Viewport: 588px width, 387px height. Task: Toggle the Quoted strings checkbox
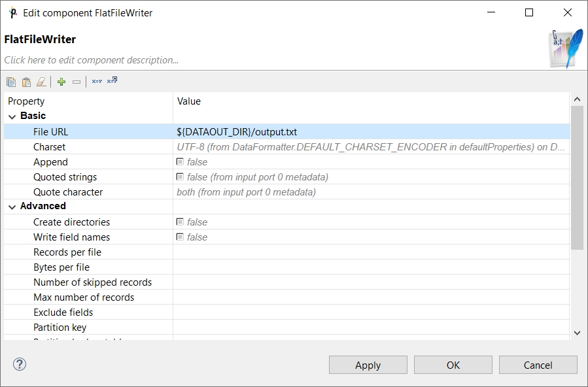180,177
